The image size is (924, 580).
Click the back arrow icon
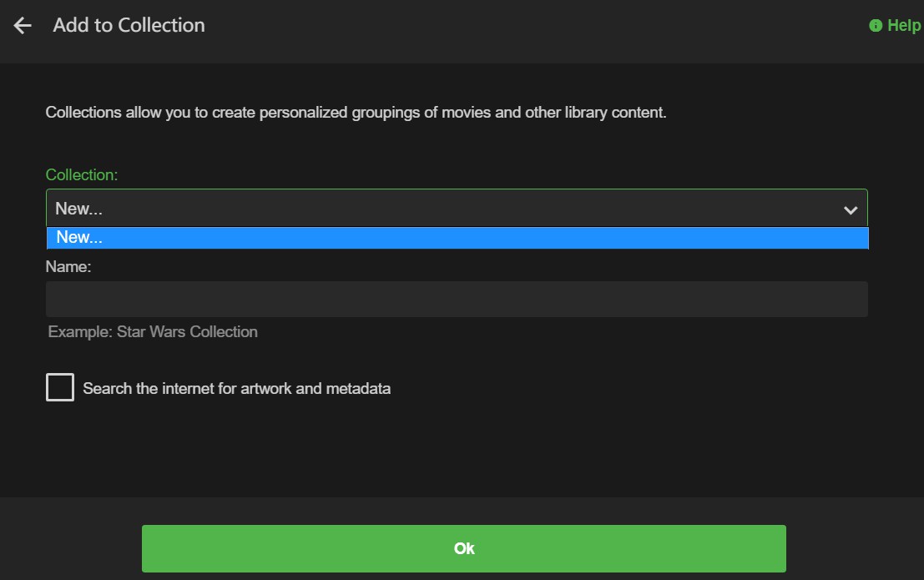(23, 26)
